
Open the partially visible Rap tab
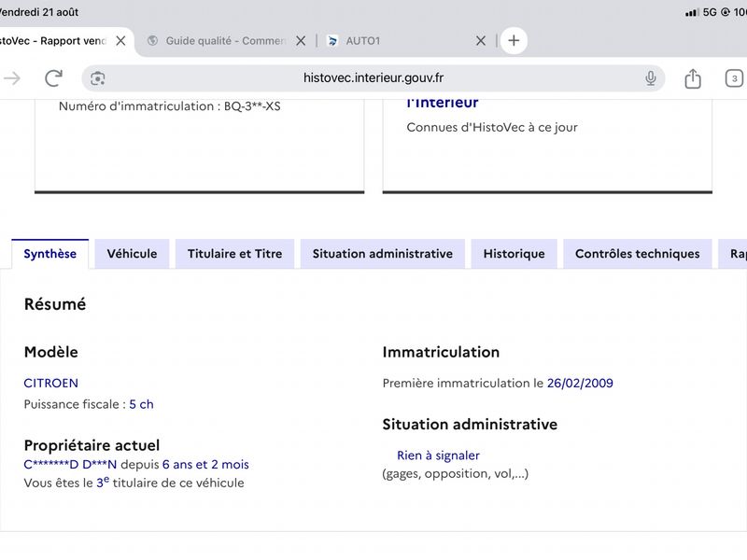click(x=733, y=254)
